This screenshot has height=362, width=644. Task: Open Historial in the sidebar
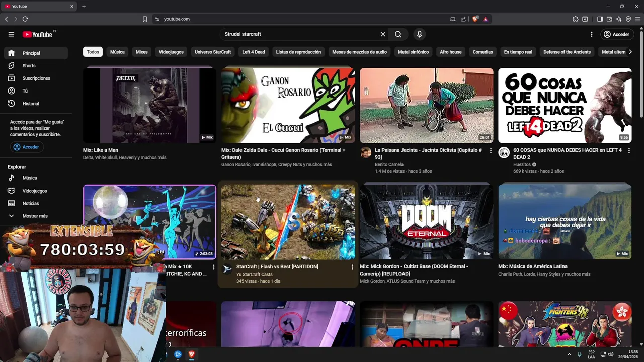tap(36, 104)
